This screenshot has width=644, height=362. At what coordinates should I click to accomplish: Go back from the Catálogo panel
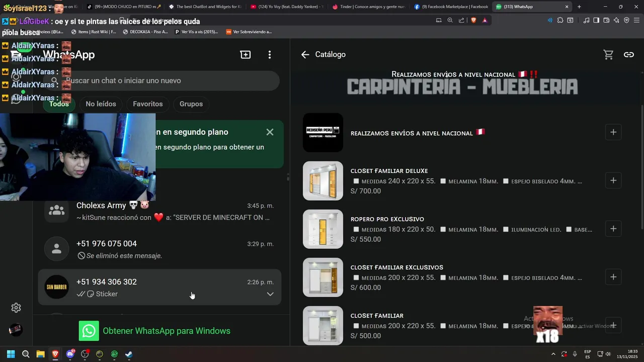click(x=305, y=54)
